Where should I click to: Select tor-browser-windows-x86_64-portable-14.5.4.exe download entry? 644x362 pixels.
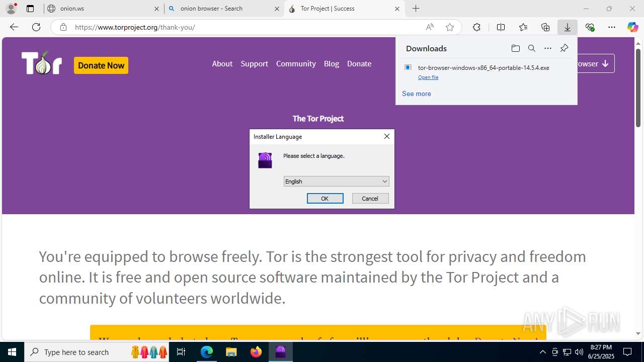486,72
